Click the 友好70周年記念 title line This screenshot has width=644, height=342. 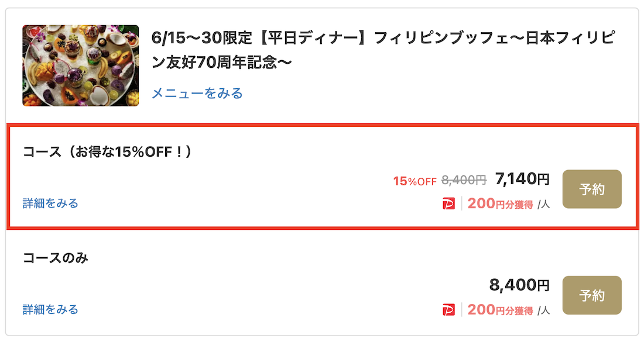pyautogui.click(x=222, y=63)
